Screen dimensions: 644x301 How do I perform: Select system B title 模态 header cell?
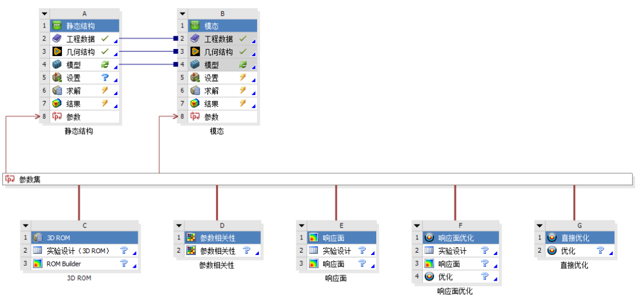coord(223,26)
